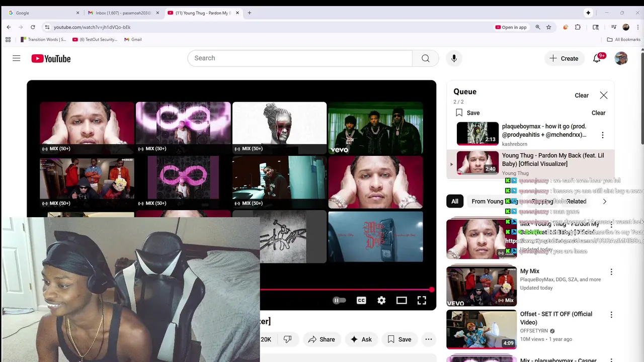The image size is (644, 362).
Task: Zoom control icon in address bar
Action: 538,27
